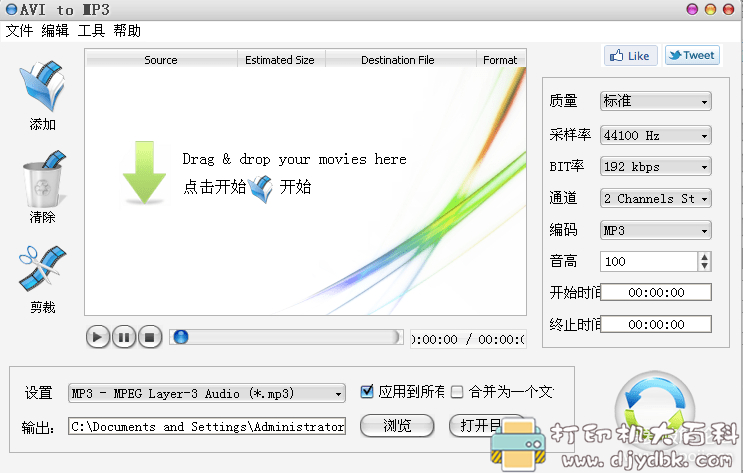Minimize with the purple window button
The width and height of the screenshot is (743, 473).
[x=692, y=9]
